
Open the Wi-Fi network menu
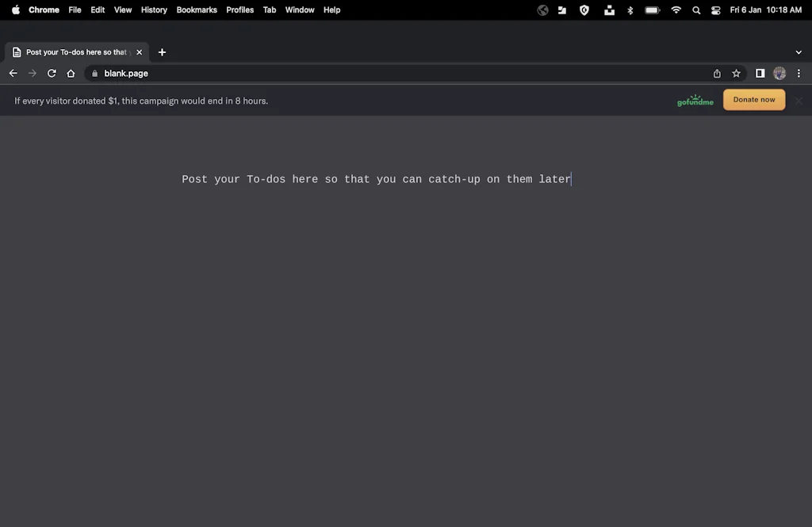coord(676,10)
